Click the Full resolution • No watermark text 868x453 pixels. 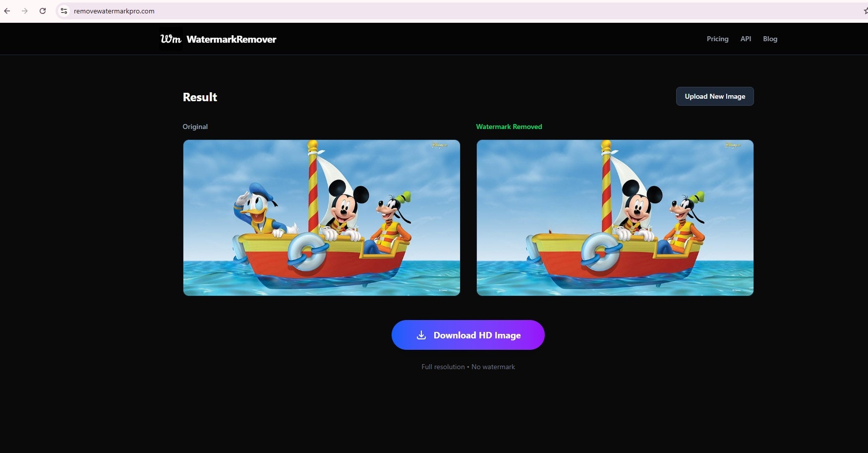tap(468, 367)
